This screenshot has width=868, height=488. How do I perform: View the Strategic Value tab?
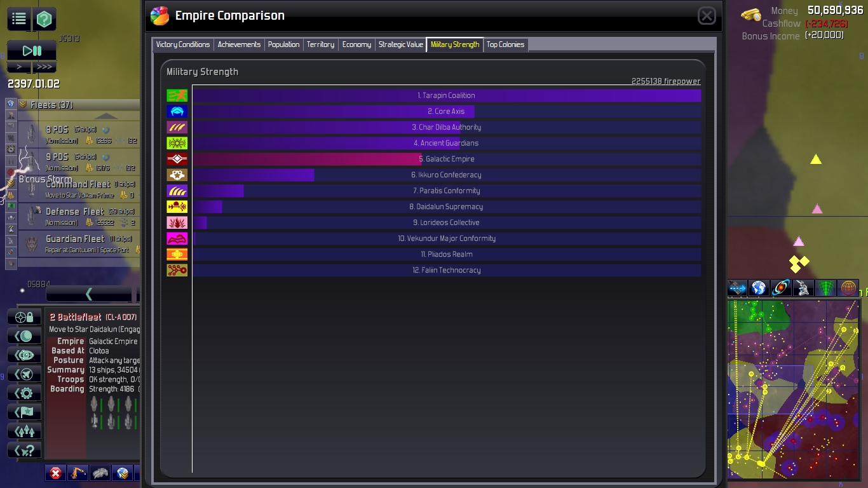(x=400, y=44)
